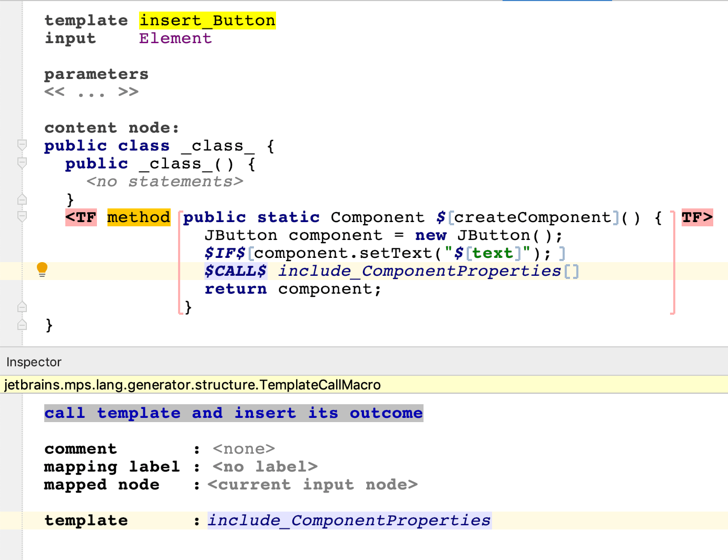Click the highlighted insert_Button template name

pyautogui.click(x=207, y=21)
